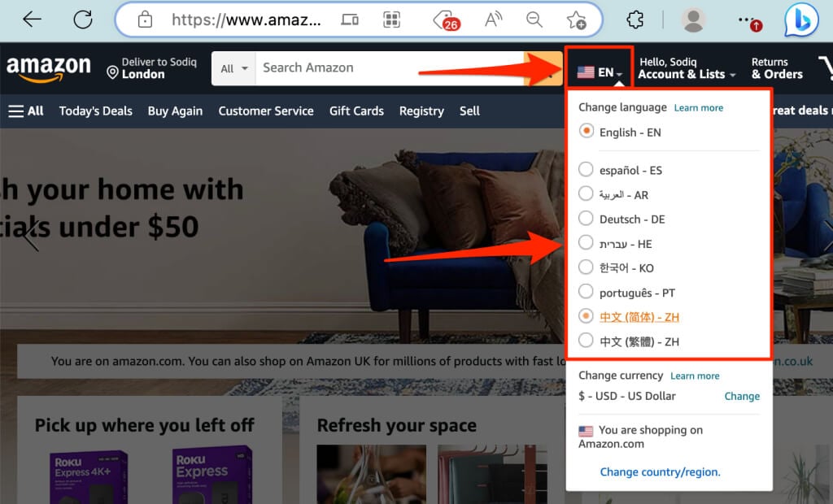Open Sell page
Viewport: 833px width, 504px height.
[469, 111]
